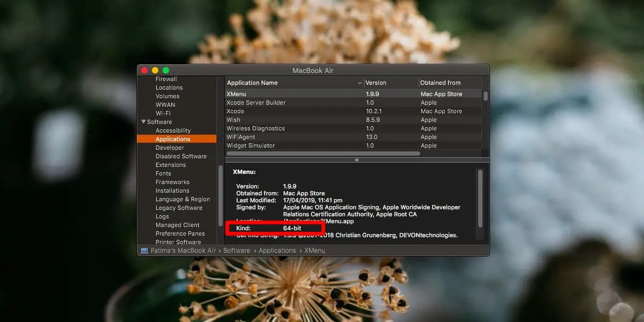This screenshot has width=644, height=322.
Task: Select Disabled Software in the sidebar
Action: [x=181, y=156]
